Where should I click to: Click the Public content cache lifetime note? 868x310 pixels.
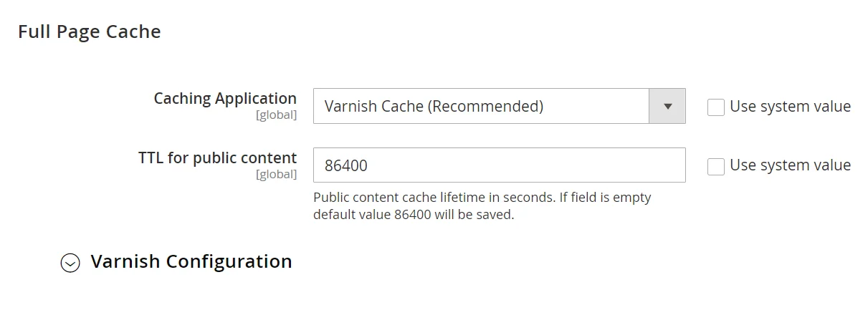click(482, 198)
